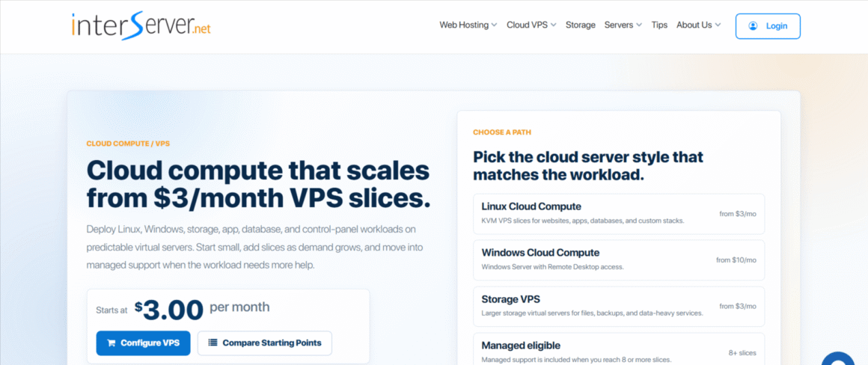This screenshot has width=868, height=365.
Task: Open the About Us menu
Action: click(699, 25)
